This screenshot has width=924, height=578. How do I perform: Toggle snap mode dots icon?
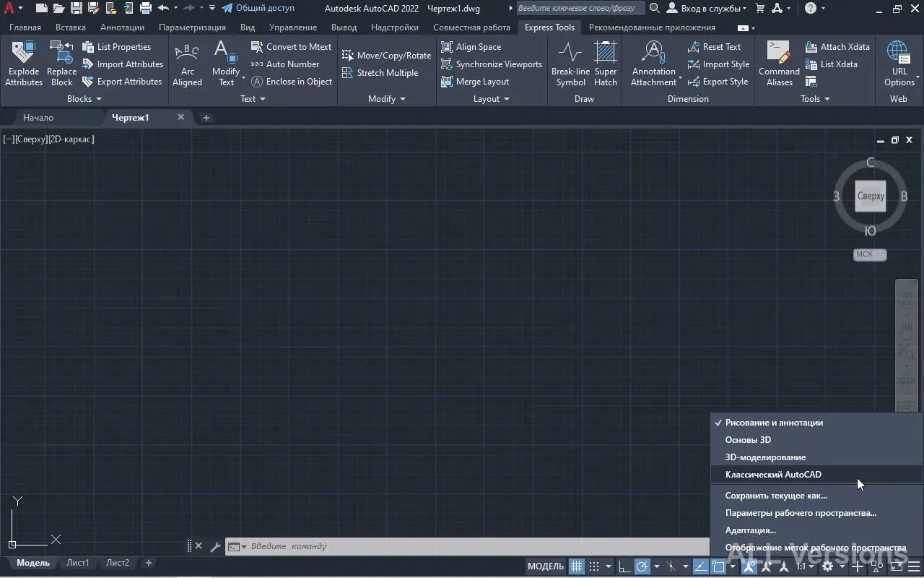tap(594, 566)
